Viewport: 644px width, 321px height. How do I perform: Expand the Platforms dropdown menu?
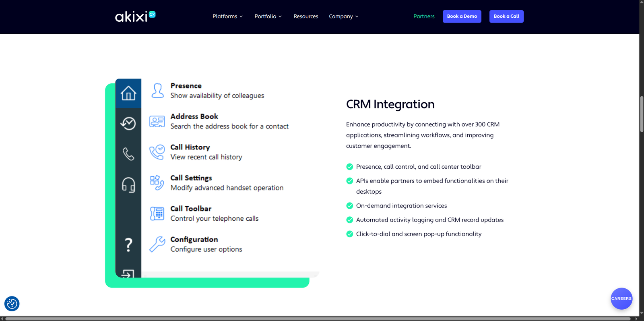click(x=227, y=17)
